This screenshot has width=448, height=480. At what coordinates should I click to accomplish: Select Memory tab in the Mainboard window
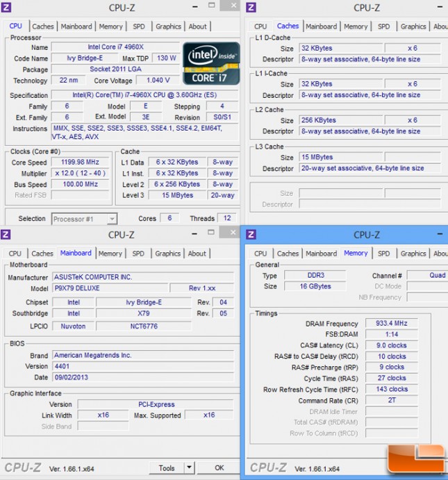(110, 254)
